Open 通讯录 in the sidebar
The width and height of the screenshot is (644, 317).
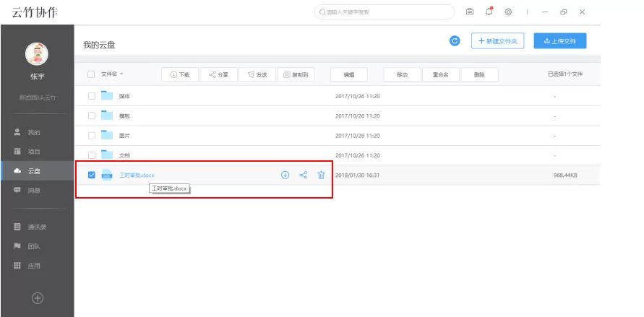38,227
